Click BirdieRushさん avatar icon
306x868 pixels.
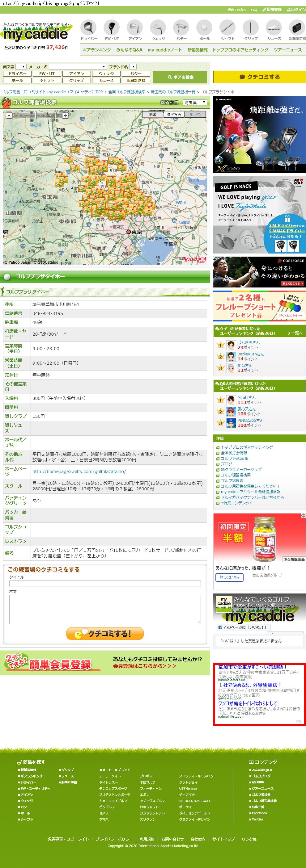coord(231,357)
